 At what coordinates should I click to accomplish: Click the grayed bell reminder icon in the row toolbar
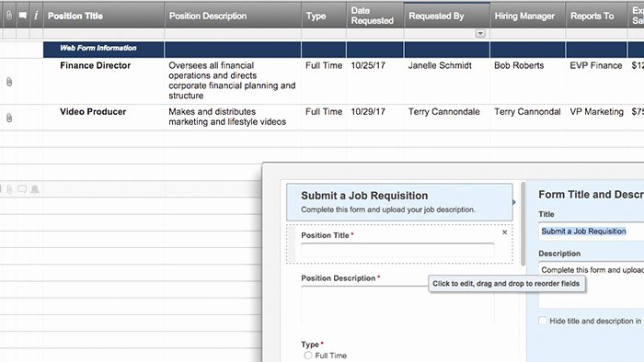pyautogui.click(x=35, y=189)
